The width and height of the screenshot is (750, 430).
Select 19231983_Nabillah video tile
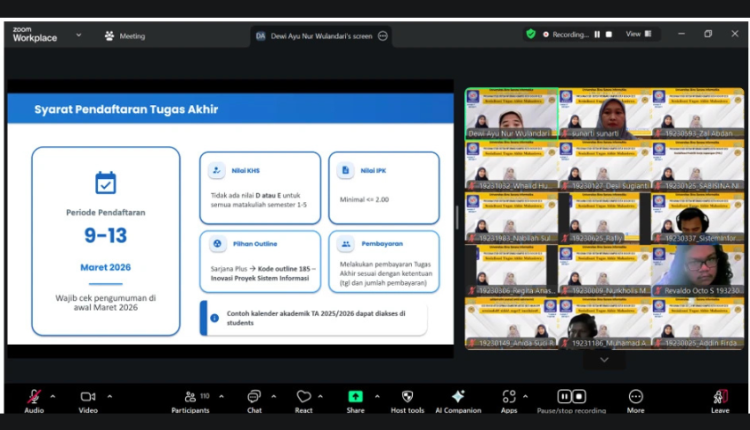coord(511,218)
